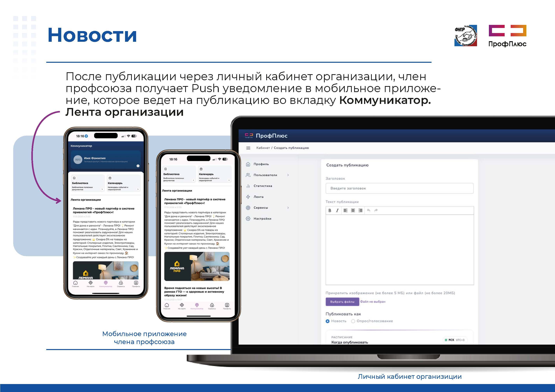The height and width of the screenshot is (392, 555).
Task: Switch to the Коммуникатор tab on the left phone
Action: (x=106, y=284)
